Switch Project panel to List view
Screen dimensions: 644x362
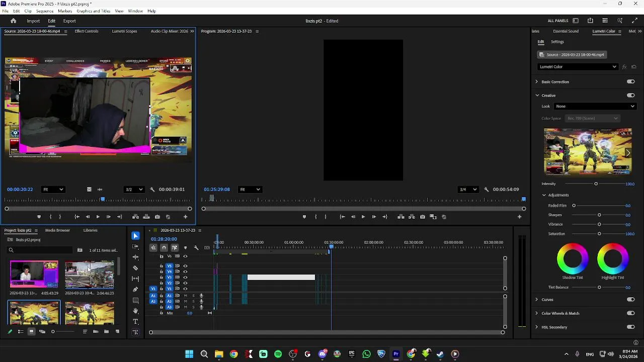[21, 331]
